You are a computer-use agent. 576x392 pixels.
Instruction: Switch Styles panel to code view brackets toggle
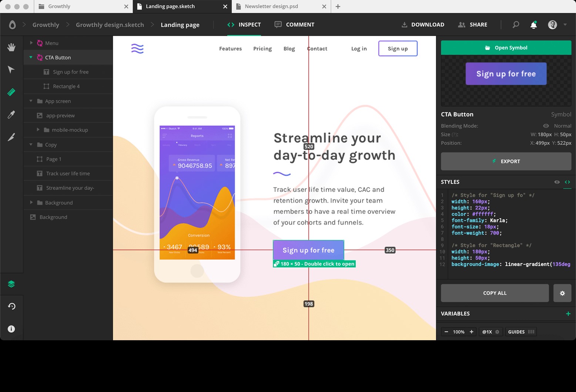(568, 182)
